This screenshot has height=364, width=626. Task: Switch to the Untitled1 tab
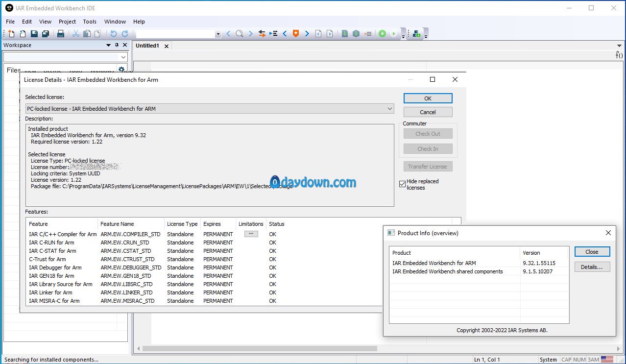(x=147, y=46)
